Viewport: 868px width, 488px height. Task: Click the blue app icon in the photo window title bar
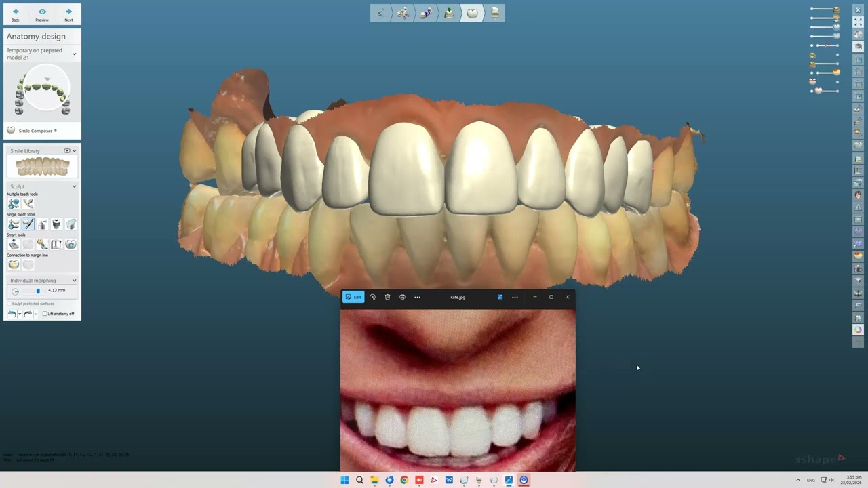coord(500,297)
